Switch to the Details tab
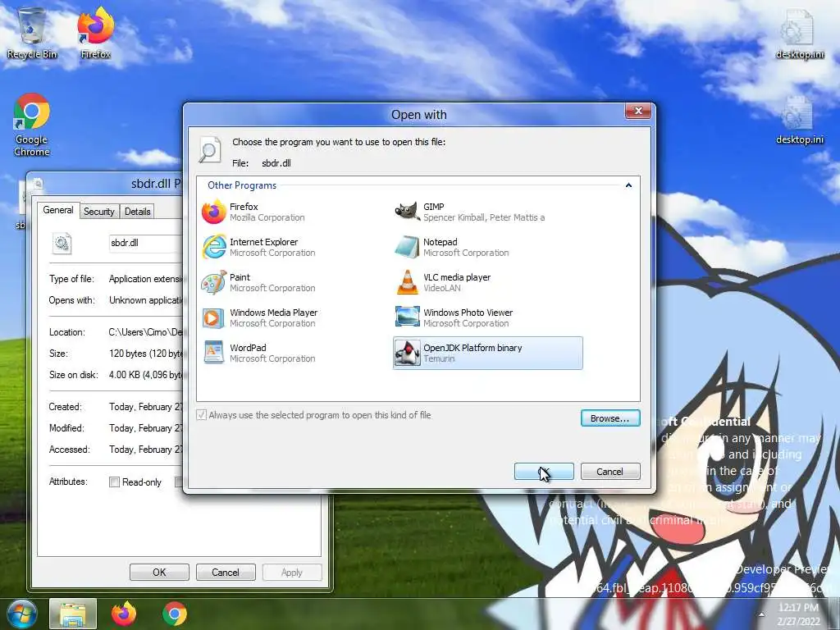The image size is (840, 630). pos(138,212)
